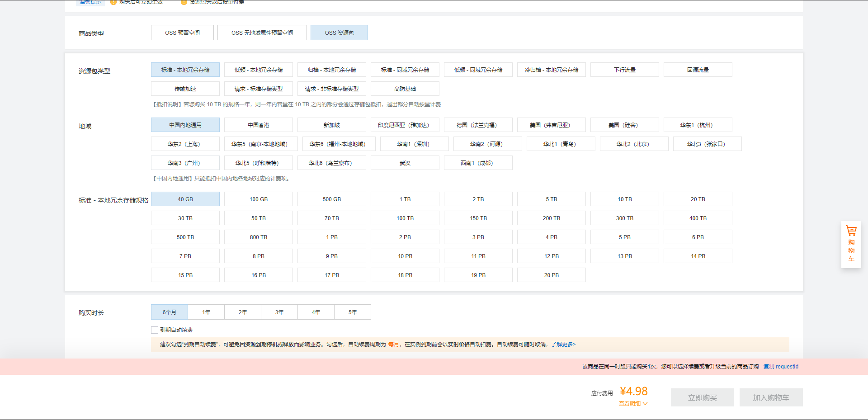Open the 了解更多 auto-renew link
868x420 pixels.
(x=563, y=344)
